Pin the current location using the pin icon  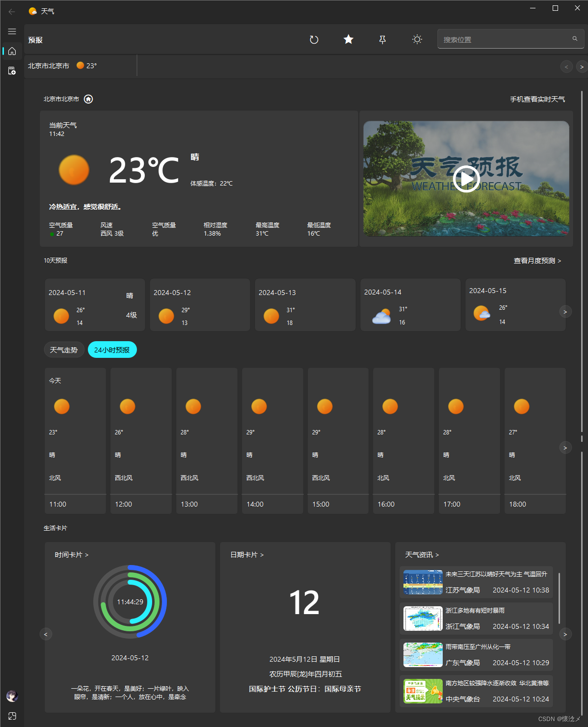[x=382, y=39]
